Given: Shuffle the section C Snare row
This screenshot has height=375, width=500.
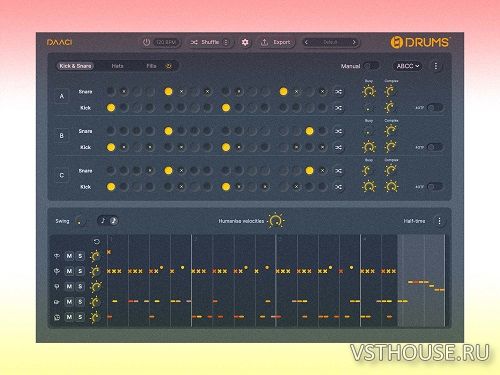Looking at the screenshot, I should tap(338, 171).
